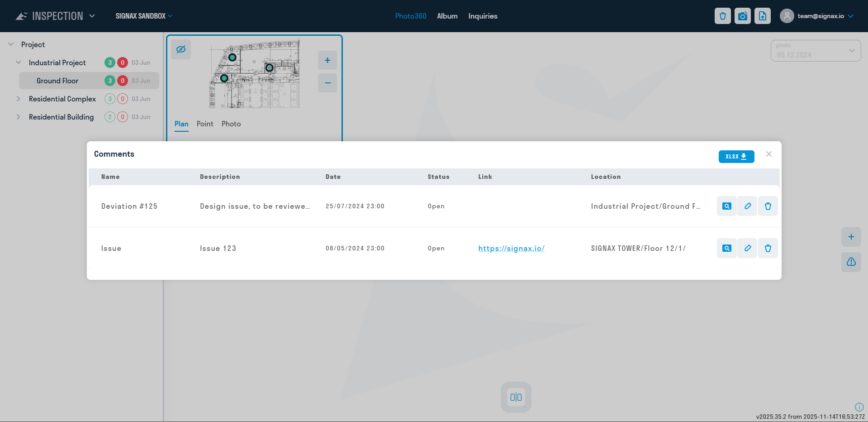Select Residential Building in the tree

coord(62,117)
